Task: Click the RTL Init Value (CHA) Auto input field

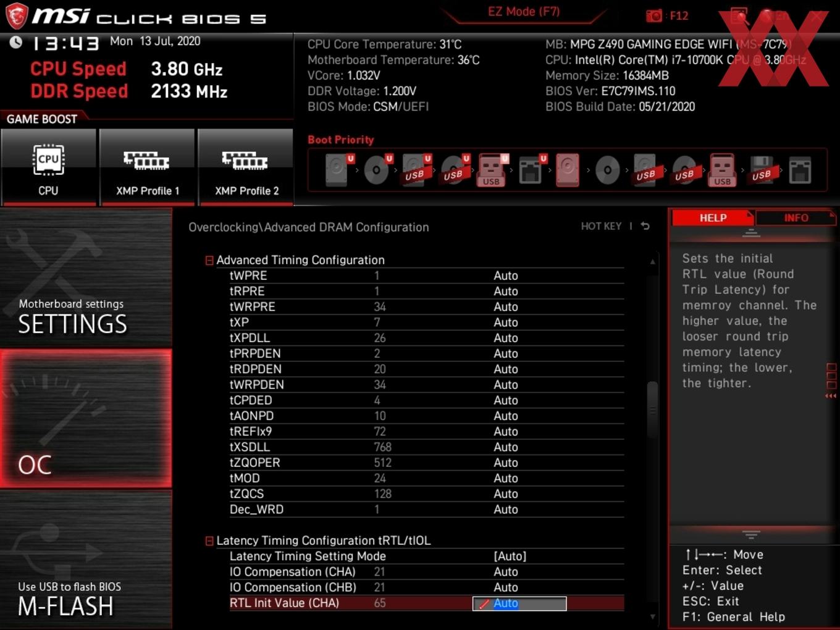Action: click(519, 603)
